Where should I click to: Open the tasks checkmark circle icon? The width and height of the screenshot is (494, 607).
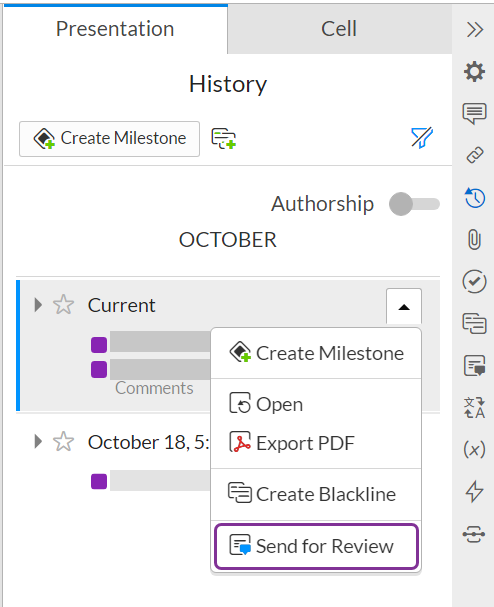(474, 281)
